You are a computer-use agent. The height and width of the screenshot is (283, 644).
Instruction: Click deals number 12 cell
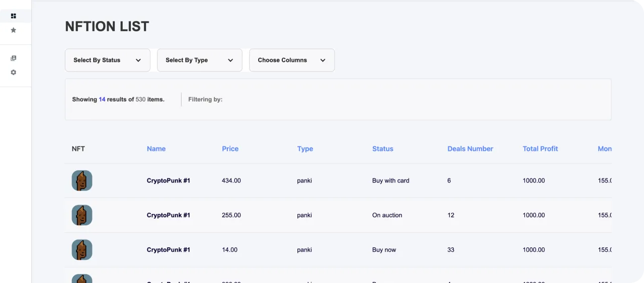coord(451,215)
